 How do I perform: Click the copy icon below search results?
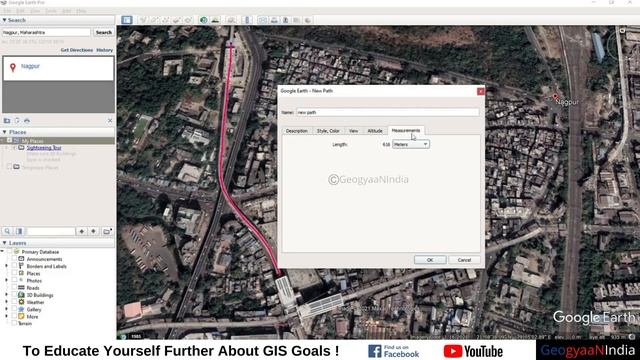(17, 120)
